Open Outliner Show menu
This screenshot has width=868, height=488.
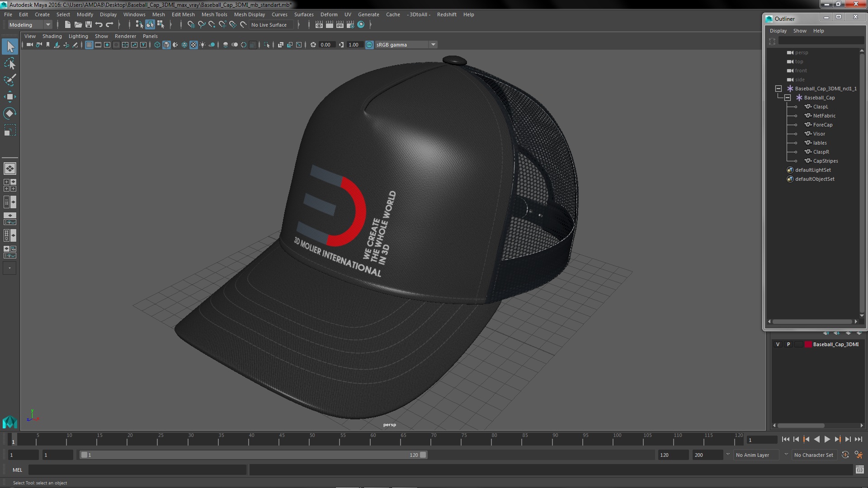[800, 31]
